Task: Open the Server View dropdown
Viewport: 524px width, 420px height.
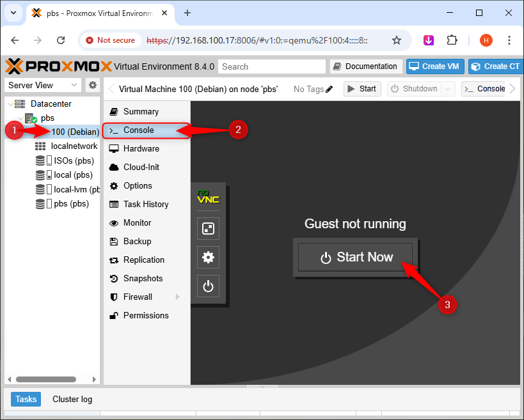Action: pyautogui.click(x=43, y=85)
